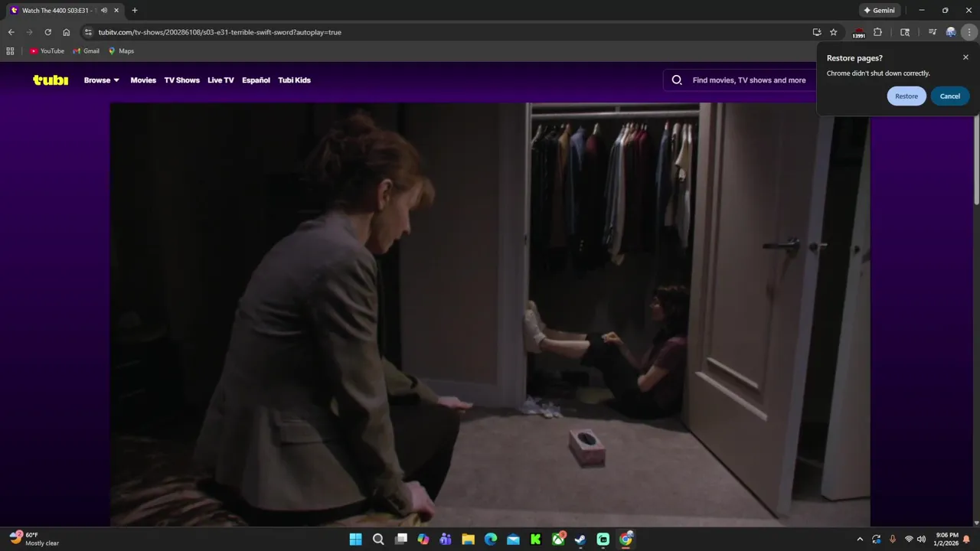The height and width of the screenshot is (551, 980).
Task: Open the Movies section
Action: coord(143,80)
